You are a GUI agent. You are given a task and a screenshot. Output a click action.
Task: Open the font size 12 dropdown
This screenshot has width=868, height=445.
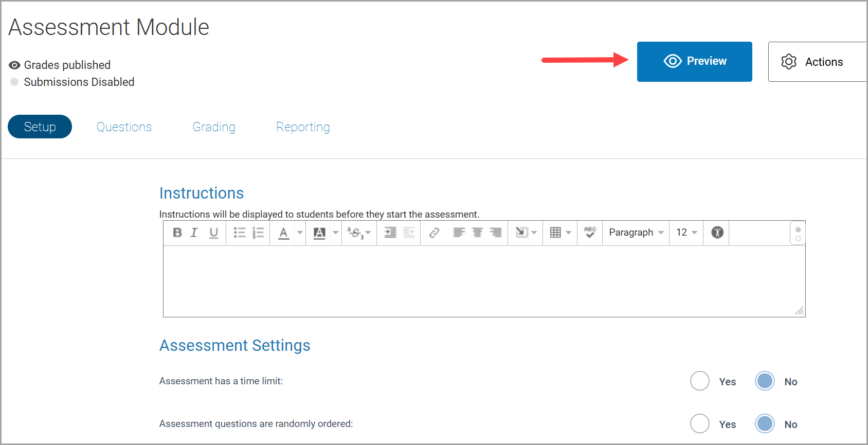(x=686, y=233)
